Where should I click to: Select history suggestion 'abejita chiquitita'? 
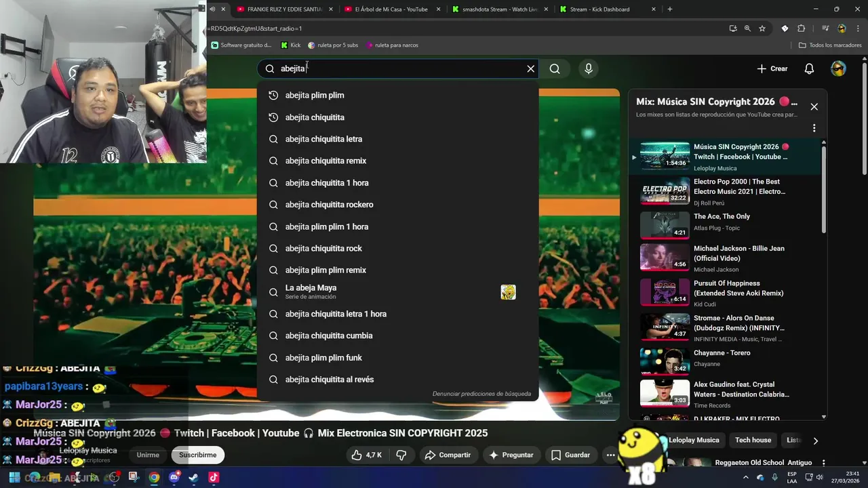pyautogui.click(x=398, y=117)
